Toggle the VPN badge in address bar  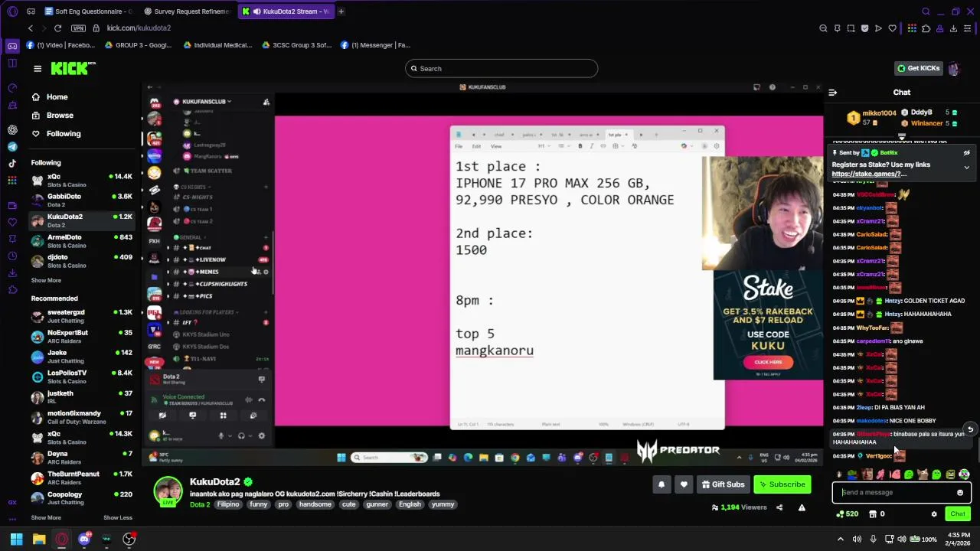tap(78, 28)
